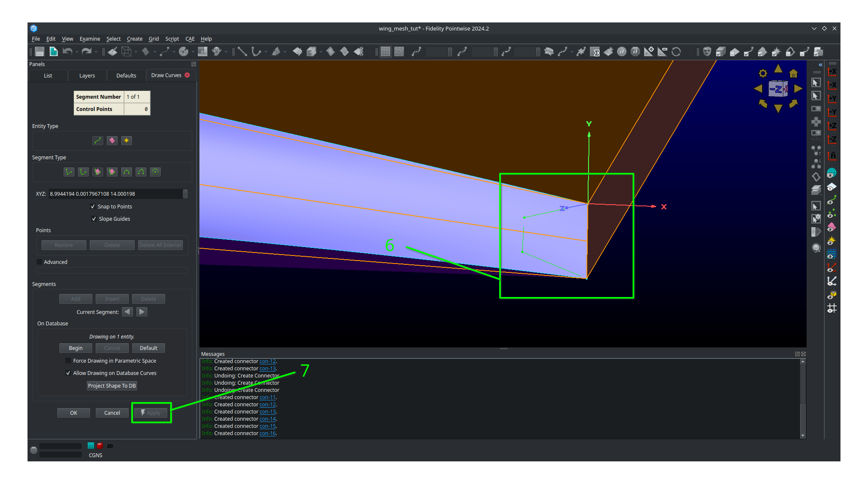This screenshot has width=868, height=494.
Task: Select the -Z view orientation icon
Action: [x=832, y=139]
